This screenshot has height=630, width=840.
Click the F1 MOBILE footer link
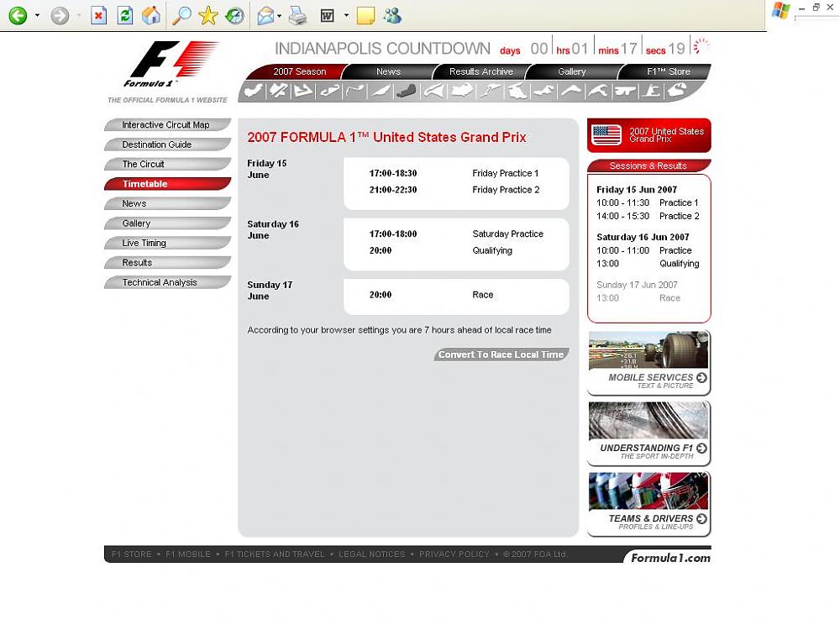[x=188, y=554]
